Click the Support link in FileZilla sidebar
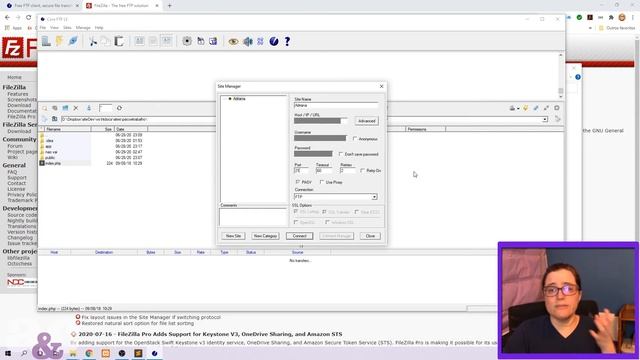The width and height of the screenshot is (640, 360). pyautogui.click(x=17, y=178)
